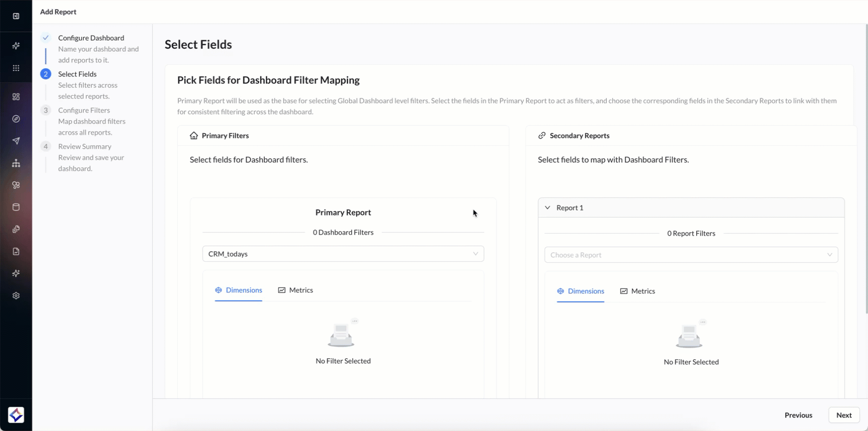Go to Configure Dashboard step
Viewport: 868px width, 431px height.
click(x=91, y=38)
